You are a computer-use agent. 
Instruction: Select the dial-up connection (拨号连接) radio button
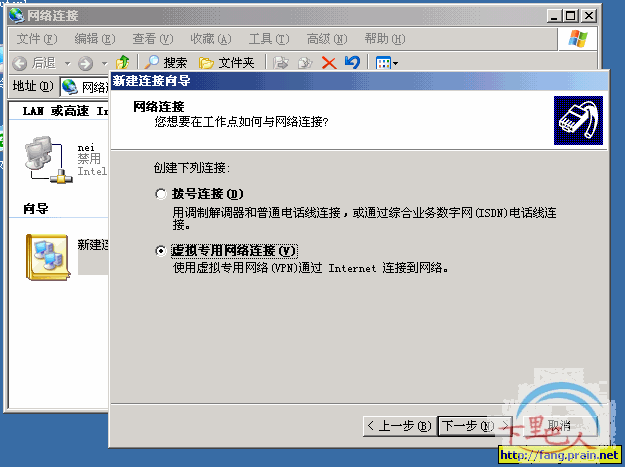point(161,193)
